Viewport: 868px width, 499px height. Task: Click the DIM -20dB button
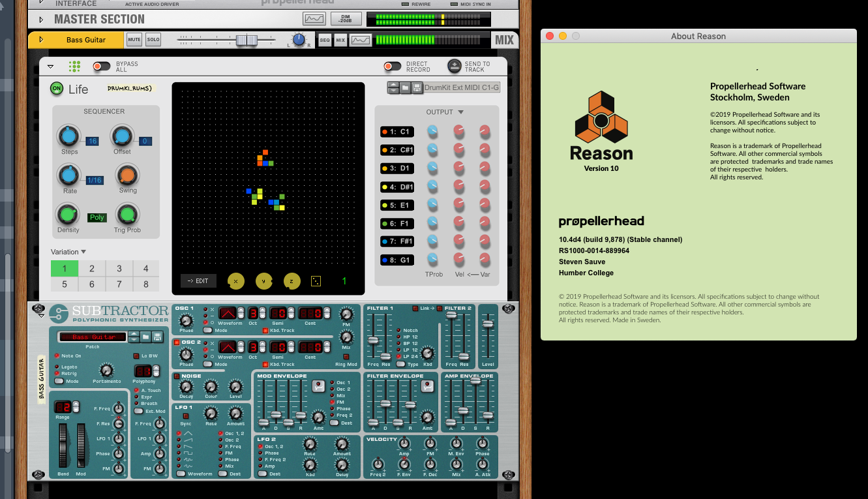pos(346,19)
